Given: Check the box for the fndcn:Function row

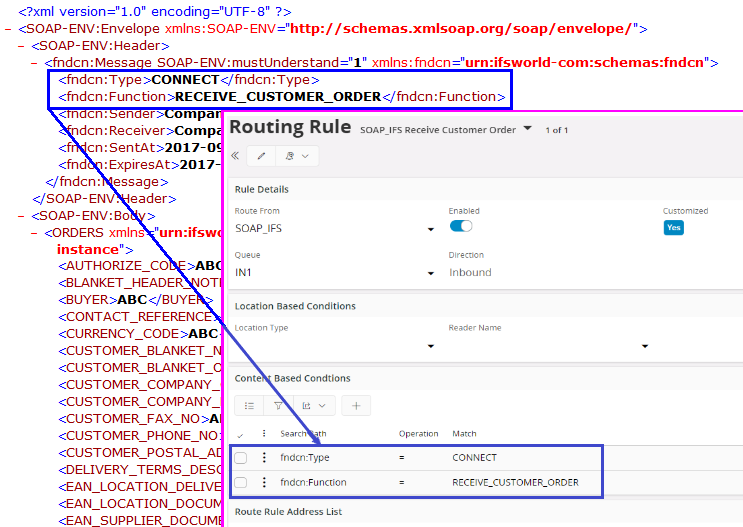Looking at the screenshot, I should (x=241, y=483).
